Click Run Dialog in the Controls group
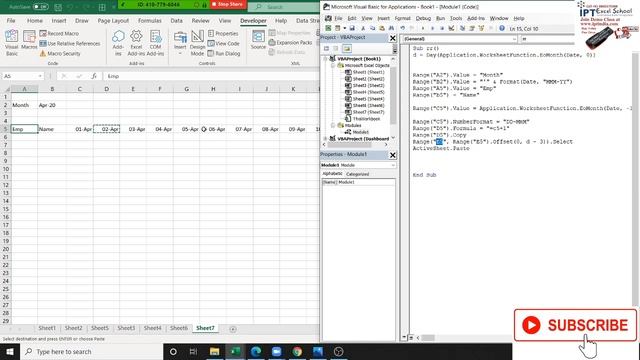 click(224, 53)
